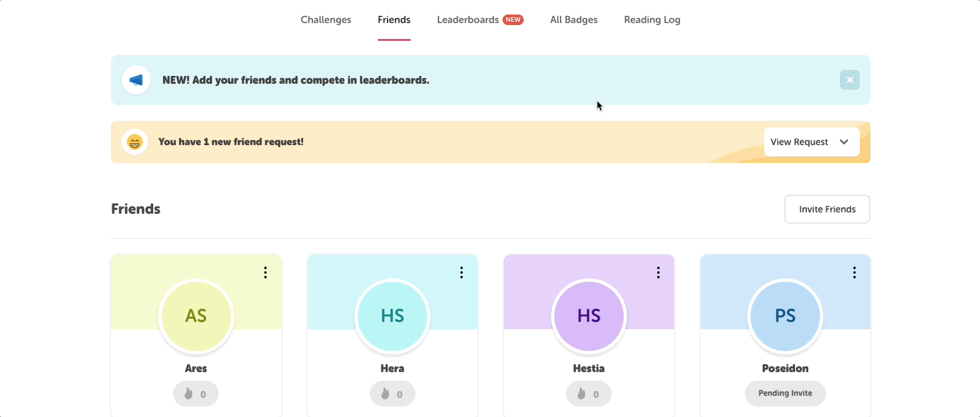The width and height of the screenshot is (980, 417).
Task: Click Hestia's purple avatar circle
Action: pyautogui.click(x=588, y=317)
